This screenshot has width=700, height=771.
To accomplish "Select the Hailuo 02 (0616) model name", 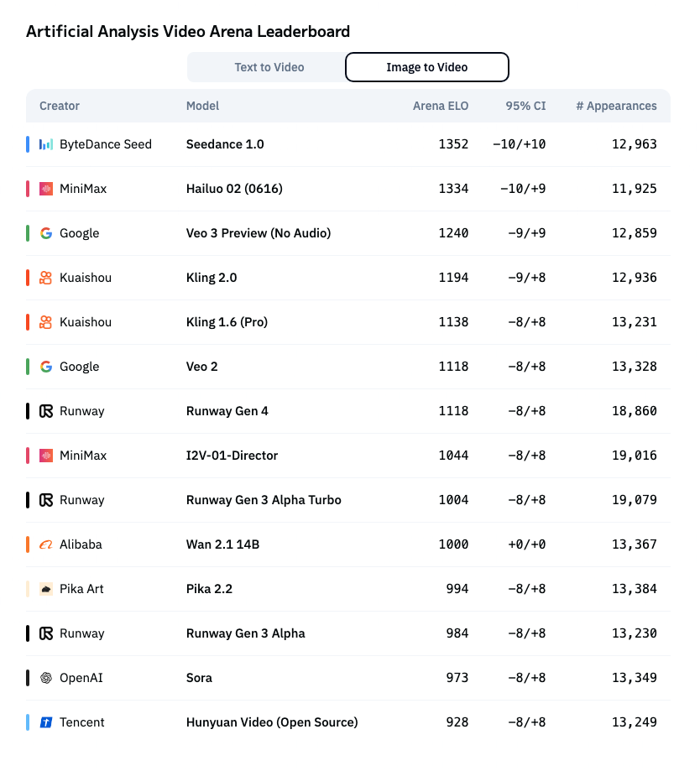I will pyautogui.click(x=234, y=189).
